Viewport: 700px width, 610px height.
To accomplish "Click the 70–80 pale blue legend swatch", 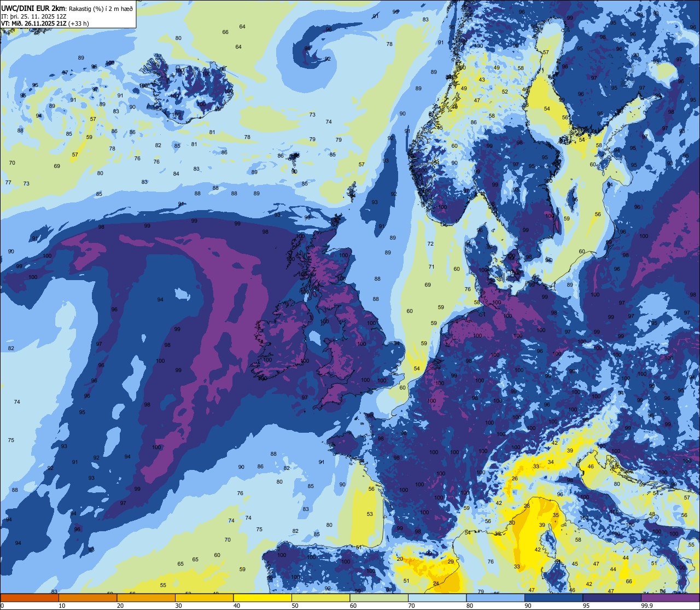I will click(x=437, y=597).
